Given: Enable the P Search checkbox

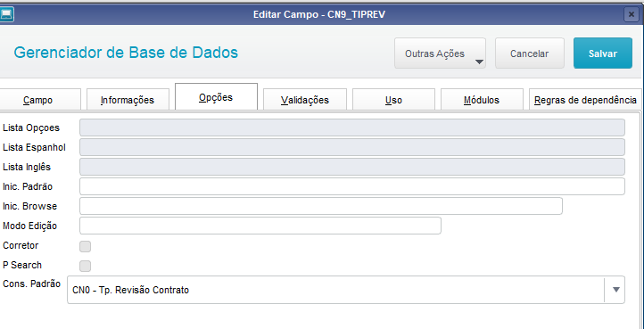Looking at the screenshot, I should [x=85, y=267].
